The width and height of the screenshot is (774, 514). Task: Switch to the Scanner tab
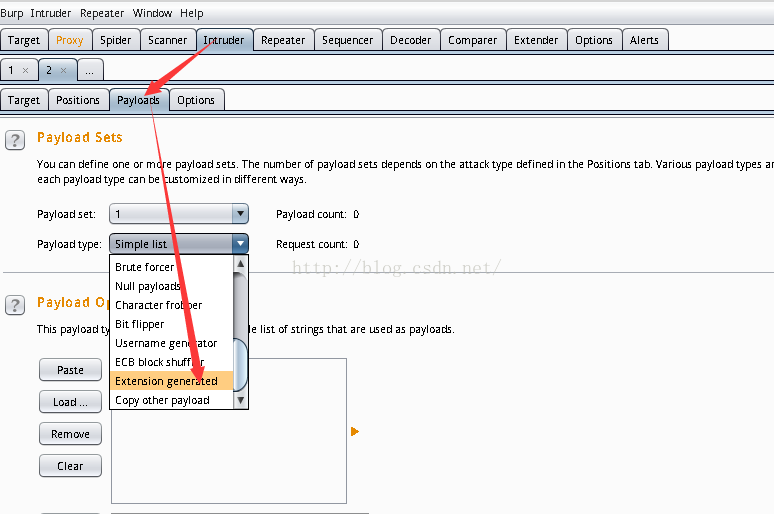tap(167, 40)
